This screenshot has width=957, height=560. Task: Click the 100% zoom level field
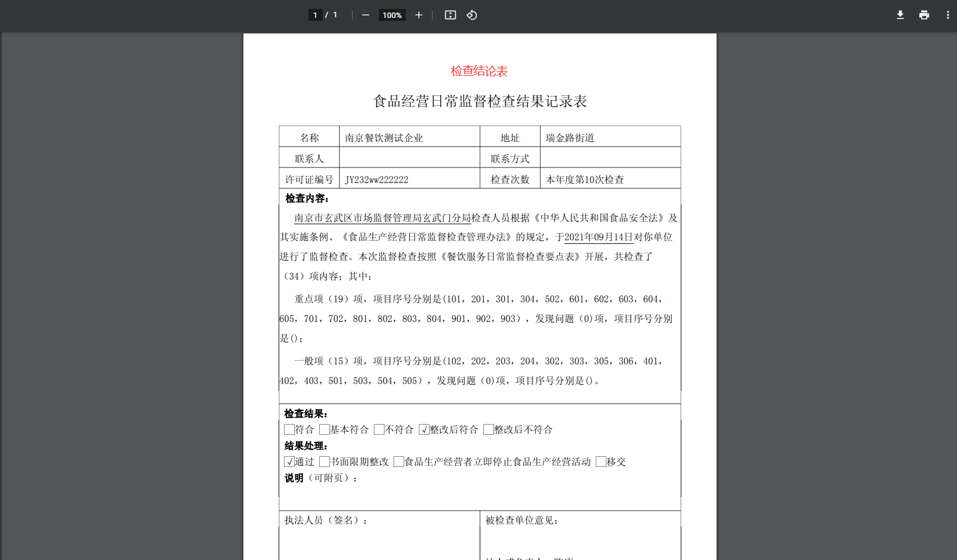[x=392, y=15]
